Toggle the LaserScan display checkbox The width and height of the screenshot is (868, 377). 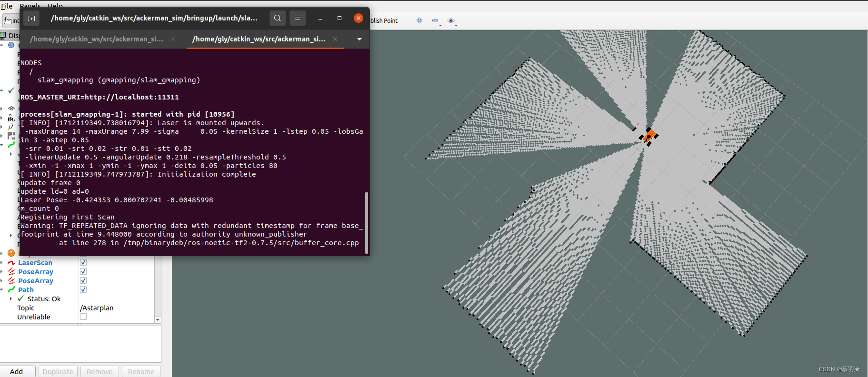[x=83, y=262]
